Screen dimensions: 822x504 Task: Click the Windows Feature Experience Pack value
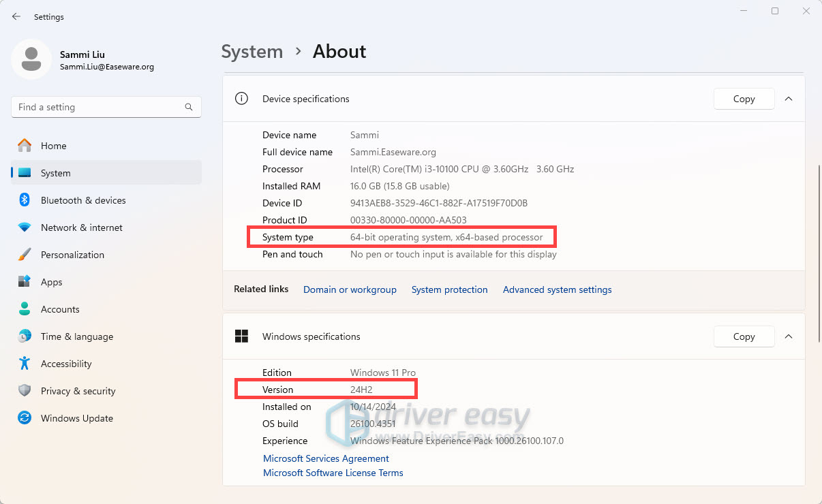(x=457, y=441)
